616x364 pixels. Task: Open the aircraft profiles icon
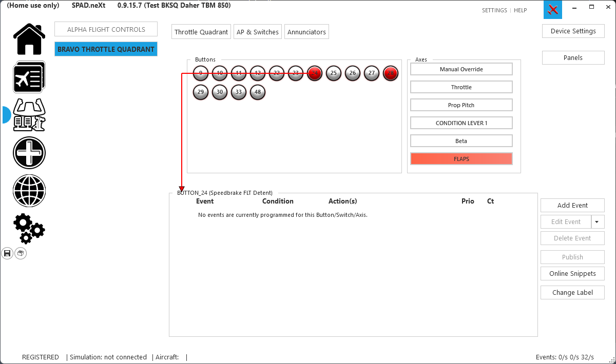(29, 77)
